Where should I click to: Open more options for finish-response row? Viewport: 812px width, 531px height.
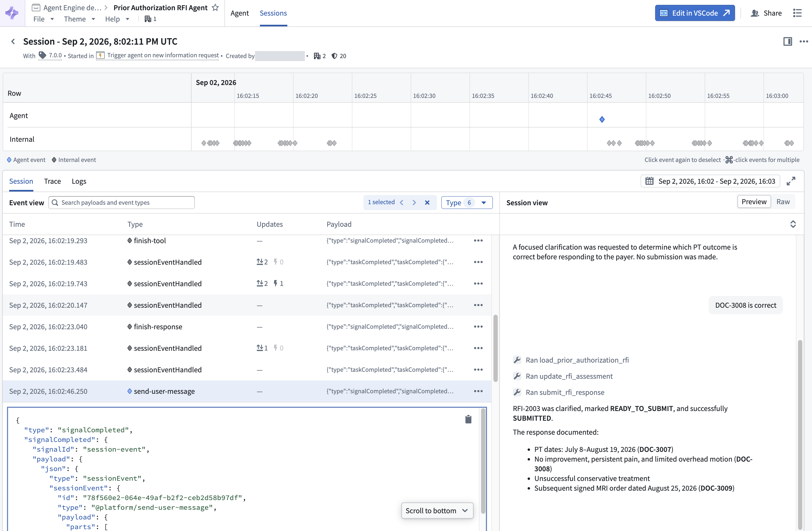coord(478,327)
